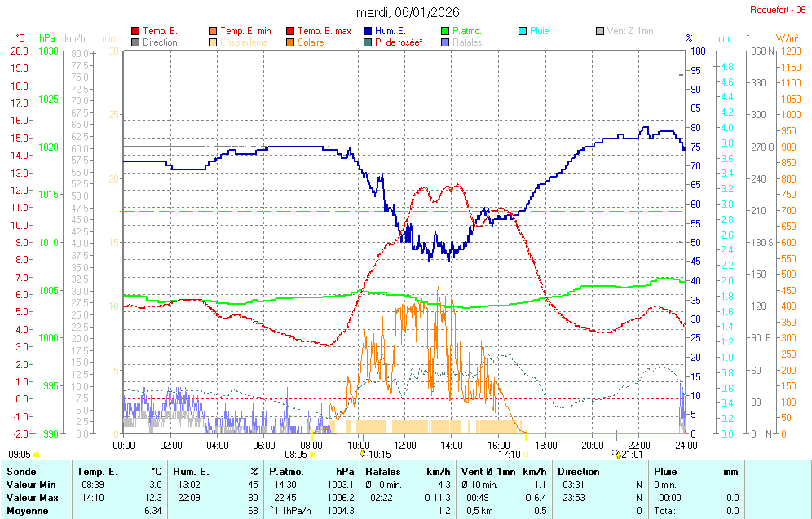The width and height of the screenshot is (812, 519).
Task: Click the sun icon next to 09:05
Action: [x=36, y=455]
